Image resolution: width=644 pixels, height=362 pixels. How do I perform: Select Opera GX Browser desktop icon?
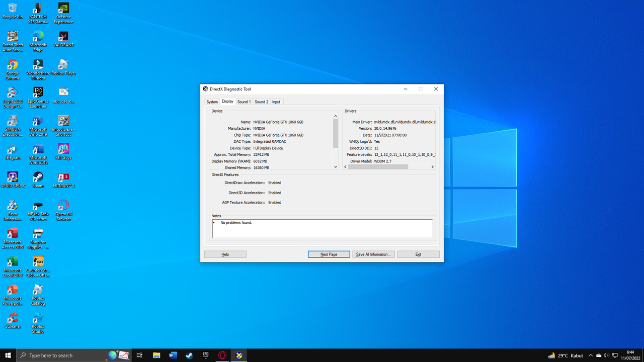(x=63, y=210)
